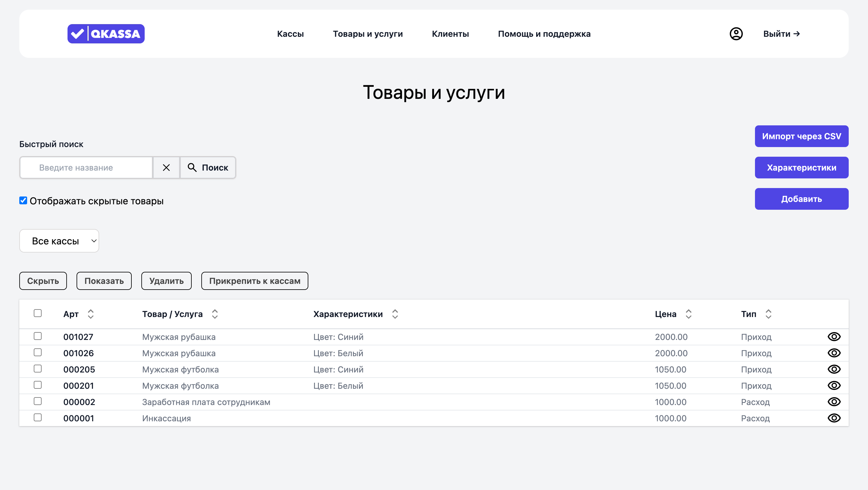Open the Все кассы dropdown
The height and width of the screenshot is (490, 868).
tap(59, 240)
